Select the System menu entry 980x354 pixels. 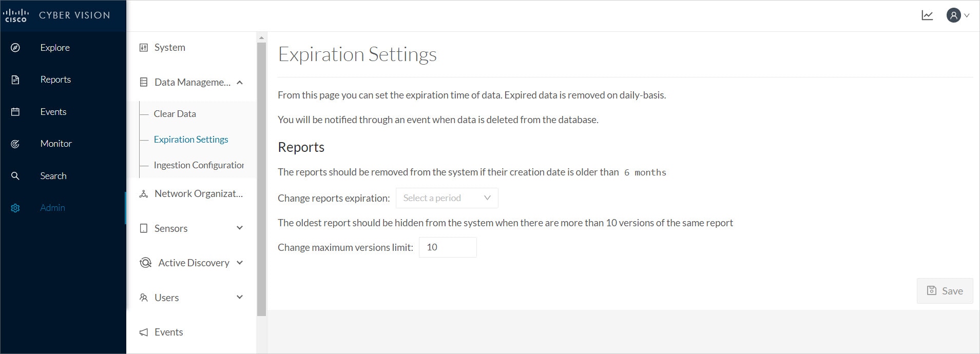[x=169, y=47]
